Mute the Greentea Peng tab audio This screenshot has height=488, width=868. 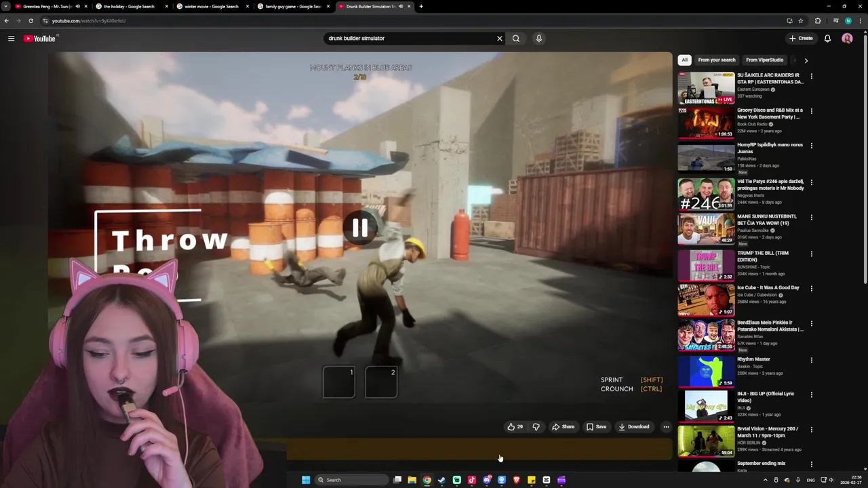coord(77,6)
